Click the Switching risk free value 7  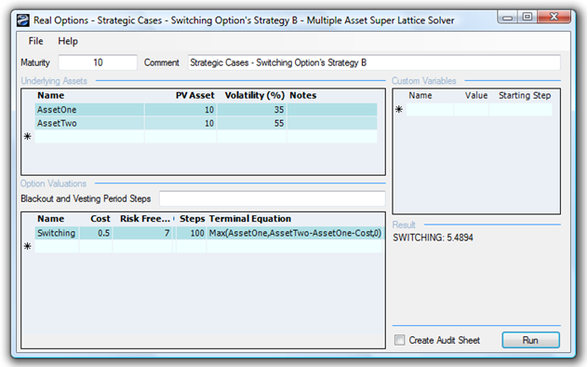pyautogui.click(x=142, y=233)
